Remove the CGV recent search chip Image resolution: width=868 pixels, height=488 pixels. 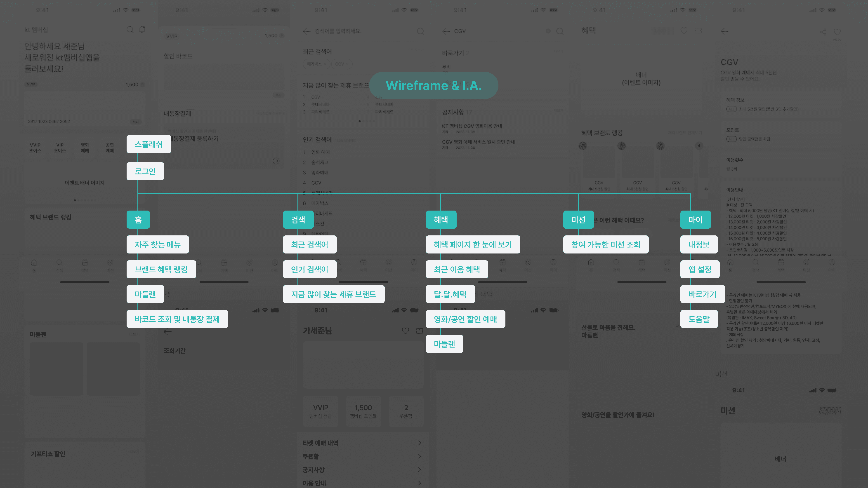[x=347, y=64]
